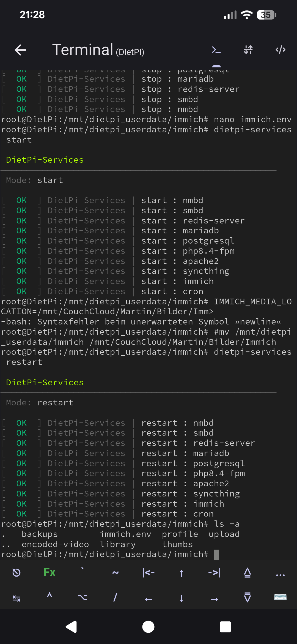297x644 pixels.
Task: Toggle the Ctrl caret modifier key
Action: click(50, 597)
